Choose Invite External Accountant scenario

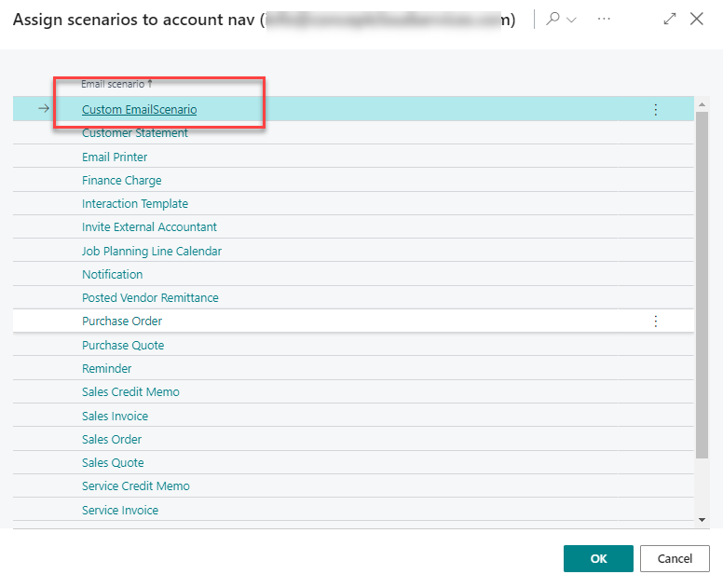click(x=149, y=226)
